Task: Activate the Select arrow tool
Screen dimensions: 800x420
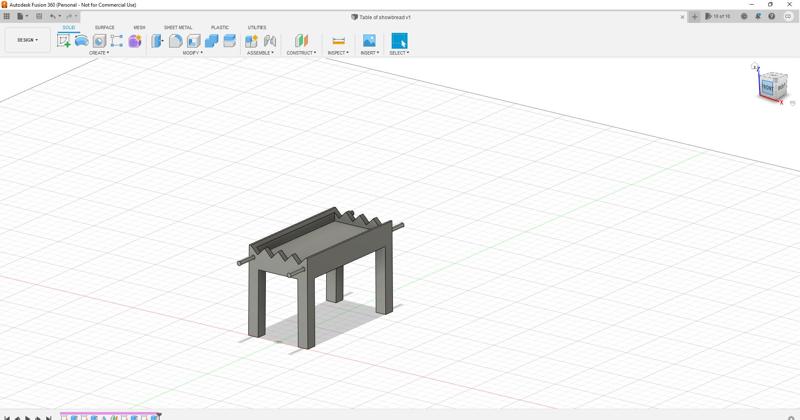Action: 399,41
